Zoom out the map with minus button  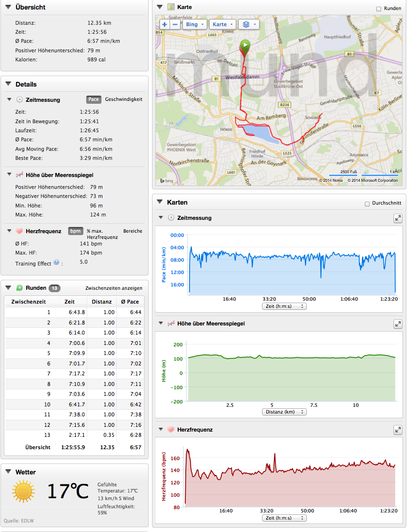tap(175, 24)
